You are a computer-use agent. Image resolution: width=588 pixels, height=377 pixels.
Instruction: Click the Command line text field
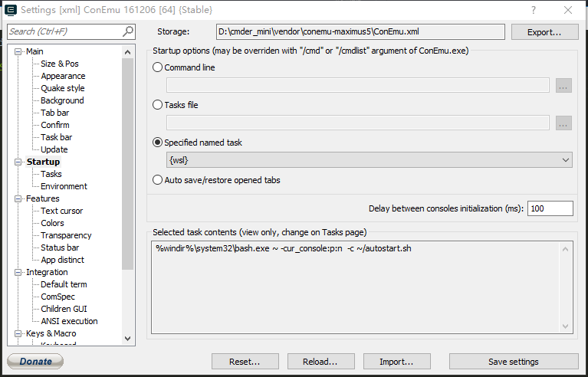(x=358, y=86)
